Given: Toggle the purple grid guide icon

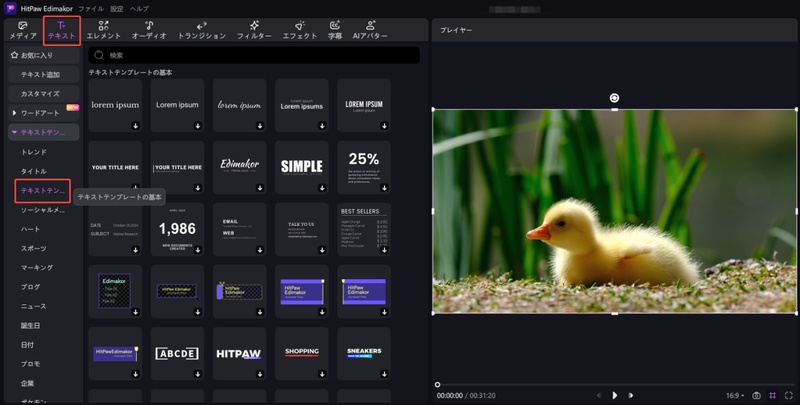Looking at the screenshot, I should pos(772,395).
